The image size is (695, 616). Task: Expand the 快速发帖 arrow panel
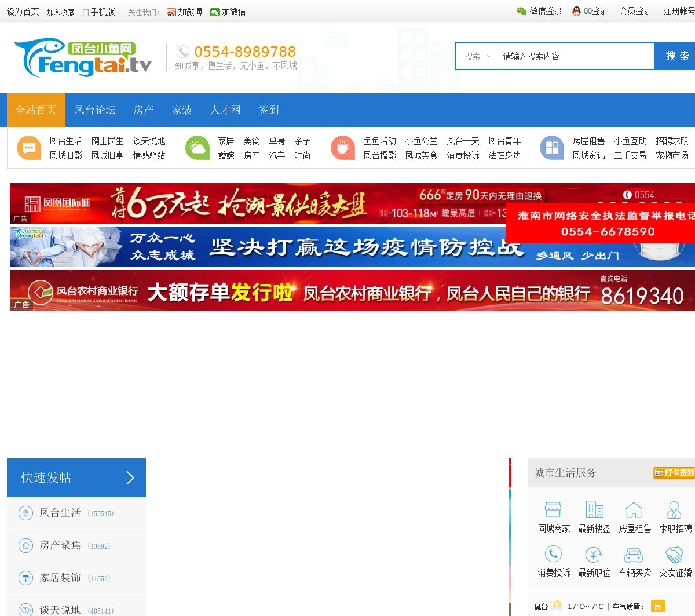(x=130, y=478)
